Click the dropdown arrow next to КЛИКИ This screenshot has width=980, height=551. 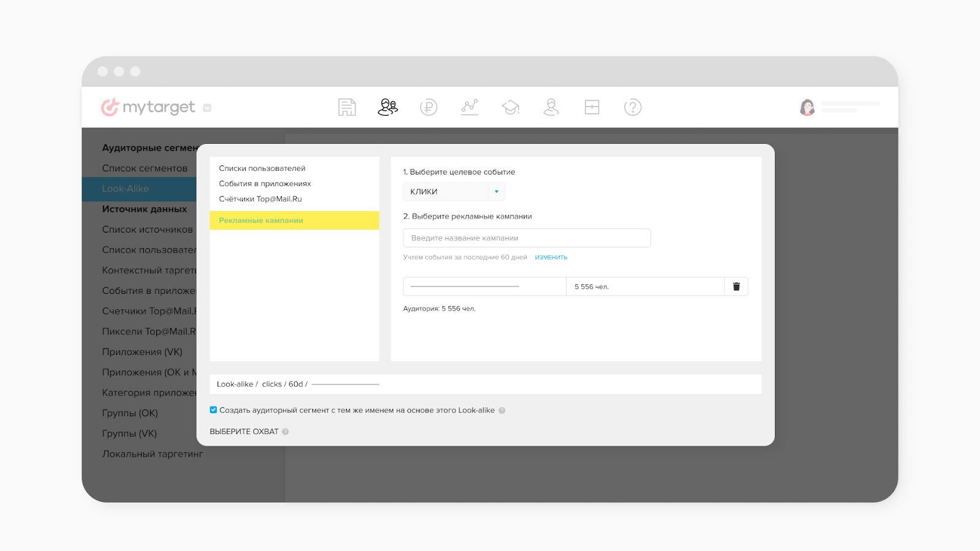[x=496, y=192]
